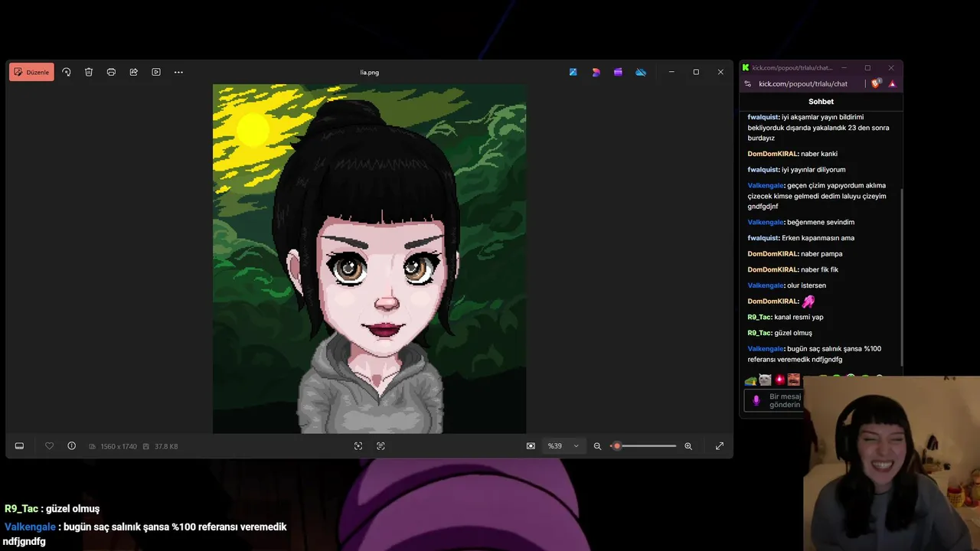Click the zoom slider handle

[x=617, y=446]
